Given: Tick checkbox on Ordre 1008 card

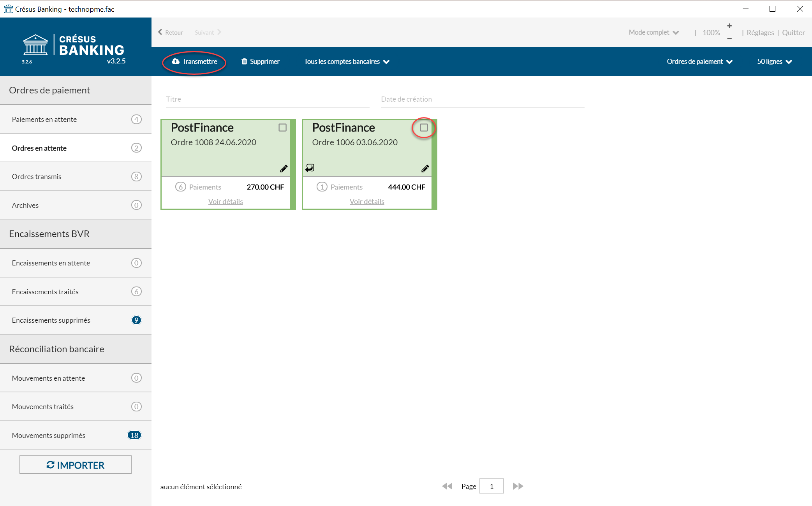Looking at the screenshot, I should pos(282,128).
